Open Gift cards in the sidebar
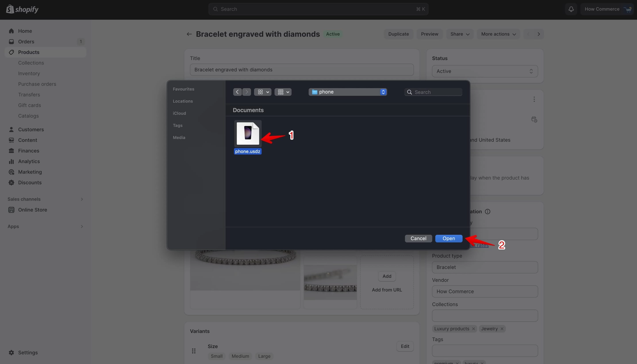The width and height of the screenshot is (637, 364). (x=29, y=105)
